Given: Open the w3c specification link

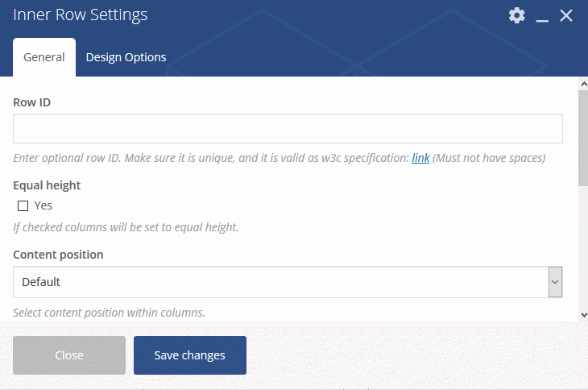Looking at the screenshot, I should tap(420, 158).
